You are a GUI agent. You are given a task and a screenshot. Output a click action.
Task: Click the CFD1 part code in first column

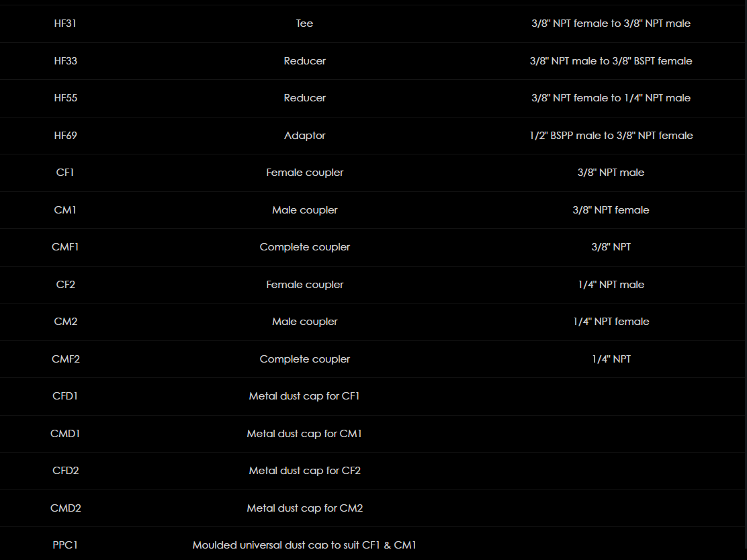[65, 396]
